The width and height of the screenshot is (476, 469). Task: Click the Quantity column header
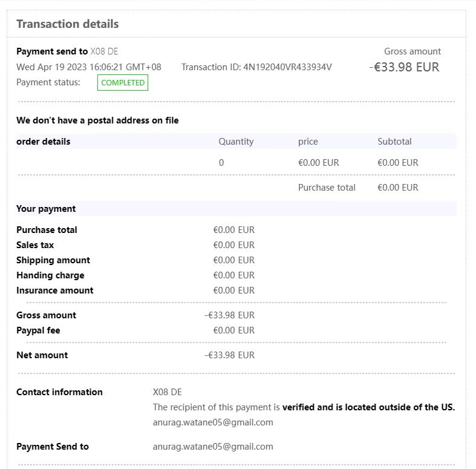pos(236,142)
